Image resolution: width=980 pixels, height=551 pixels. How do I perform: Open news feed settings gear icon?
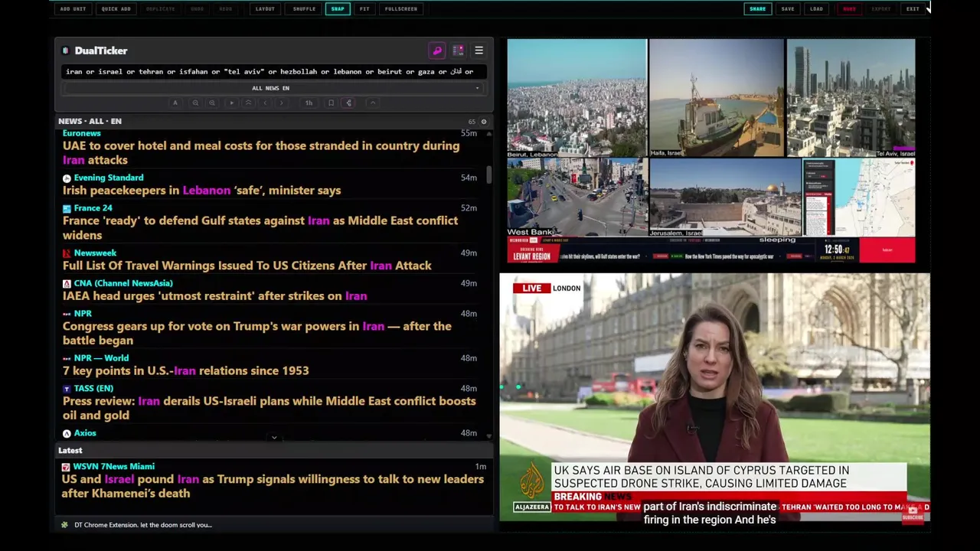pos(483,122)
